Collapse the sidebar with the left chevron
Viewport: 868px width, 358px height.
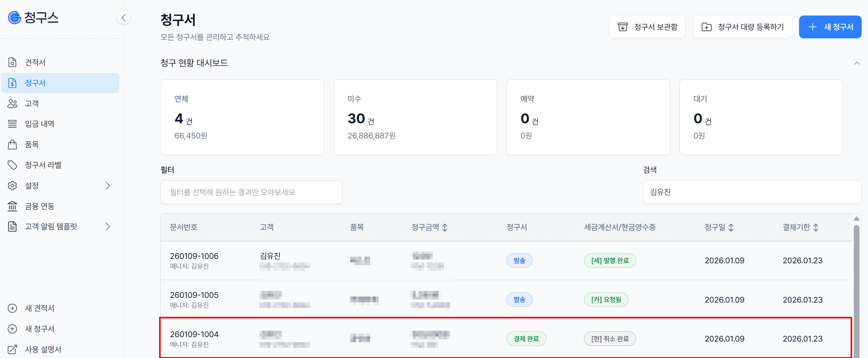click(124, 17)
